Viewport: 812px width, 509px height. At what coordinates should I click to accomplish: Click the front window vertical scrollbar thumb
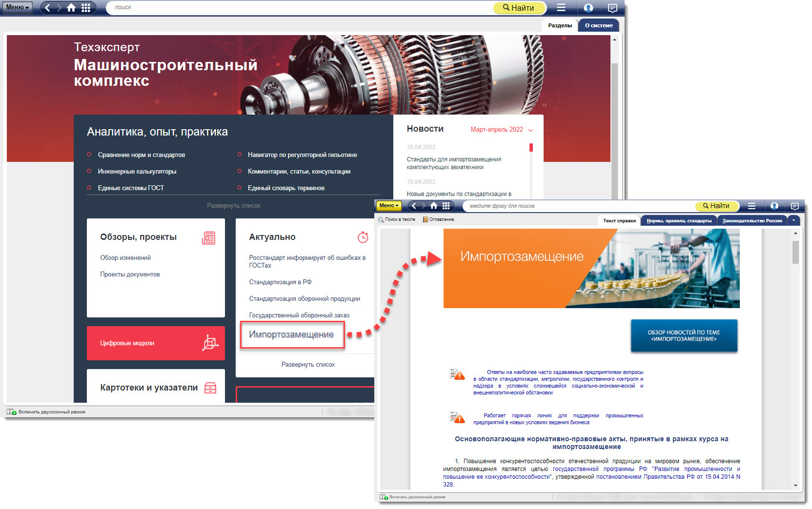[x=795, y=253]
